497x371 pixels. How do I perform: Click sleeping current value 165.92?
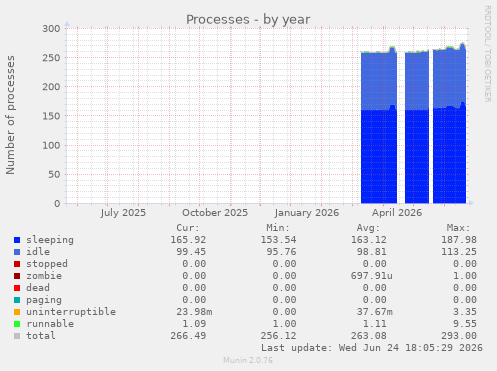(x=188, y=240)
